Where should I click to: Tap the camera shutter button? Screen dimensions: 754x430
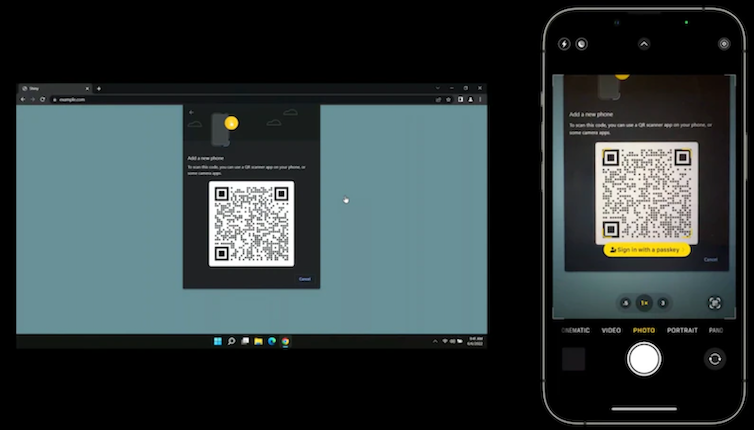point(644,359)
